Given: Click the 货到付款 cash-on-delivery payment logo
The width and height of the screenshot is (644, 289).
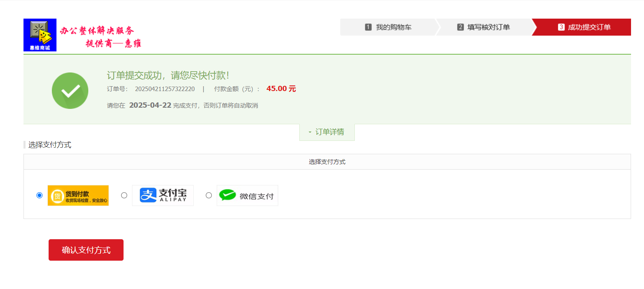Looking at the screenshot, I should (78, 195).
